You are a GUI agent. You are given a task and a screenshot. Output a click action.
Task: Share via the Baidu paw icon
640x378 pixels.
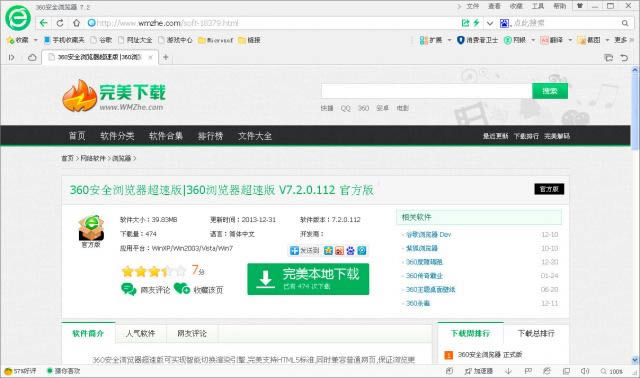coord(351,251)
